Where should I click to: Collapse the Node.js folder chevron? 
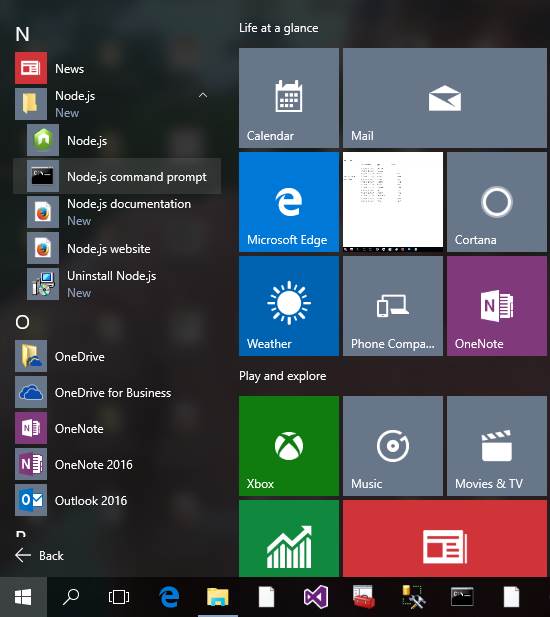coord(203,96)
